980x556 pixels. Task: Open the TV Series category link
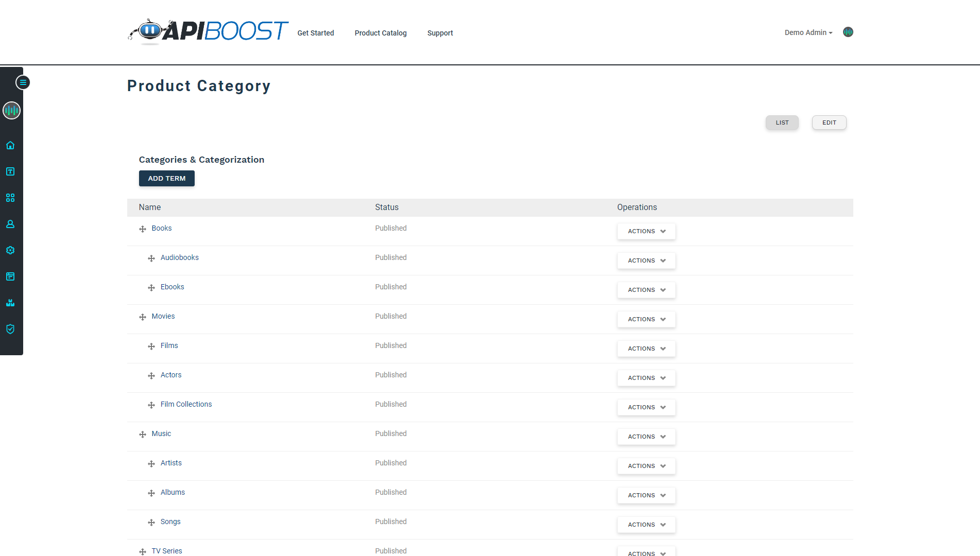167,551
